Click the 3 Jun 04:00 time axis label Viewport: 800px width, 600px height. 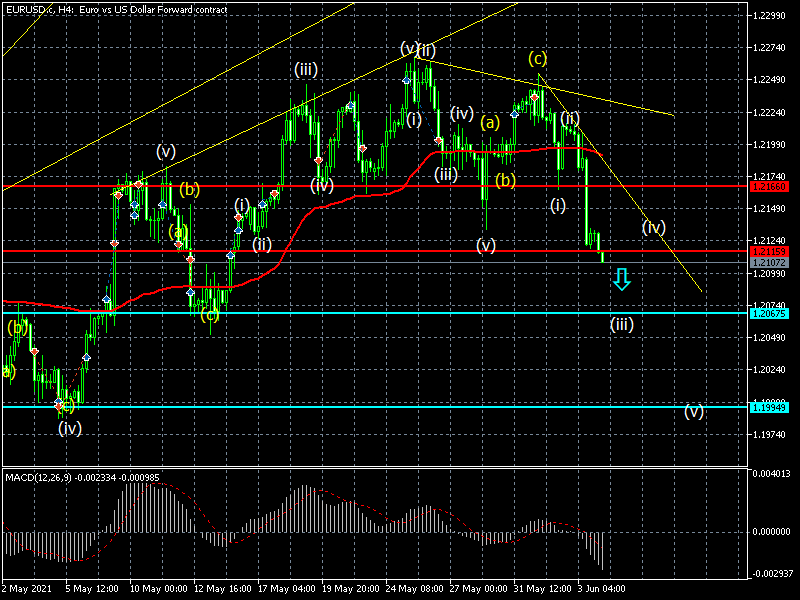(x=603, y=590)
